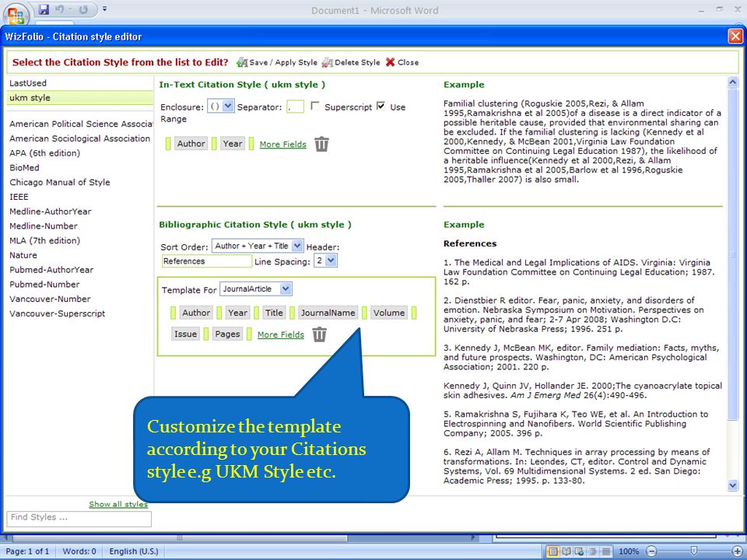Toggle the Superscript checkbox
The image size is (747, 560).
pyautogui.click(x=315, y=106)
